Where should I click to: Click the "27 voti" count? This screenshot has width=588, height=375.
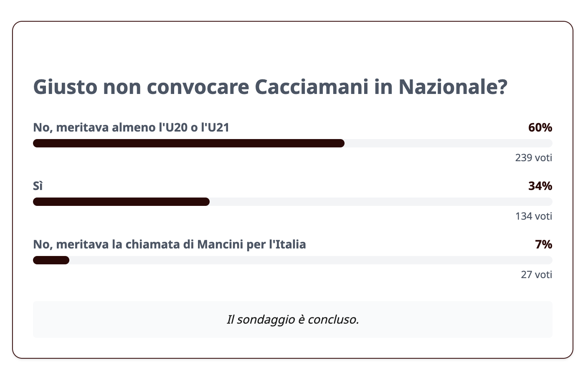point(536,274)
